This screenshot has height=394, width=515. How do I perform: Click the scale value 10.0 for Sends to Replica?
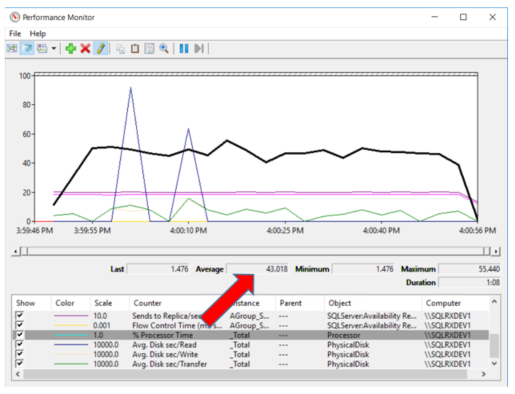pos(100,316)
